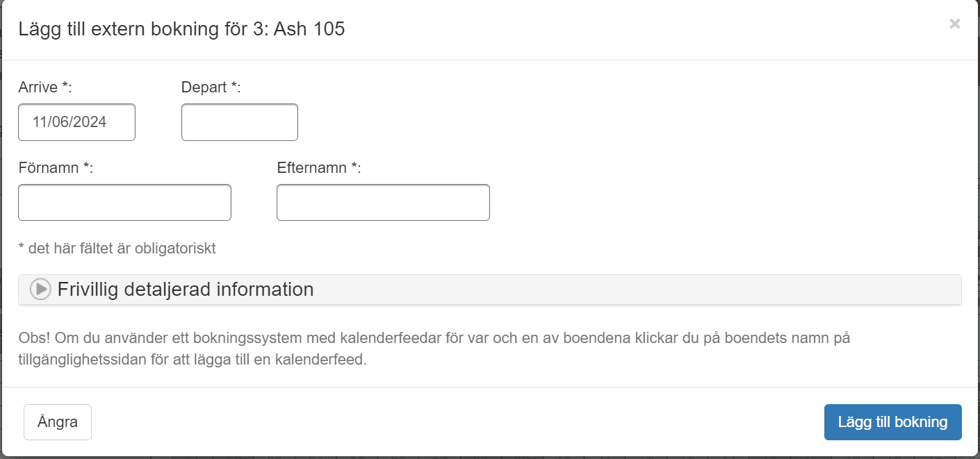Close the extern bokning dialog
The image size is (980, 459).
[x=955, y=24]
